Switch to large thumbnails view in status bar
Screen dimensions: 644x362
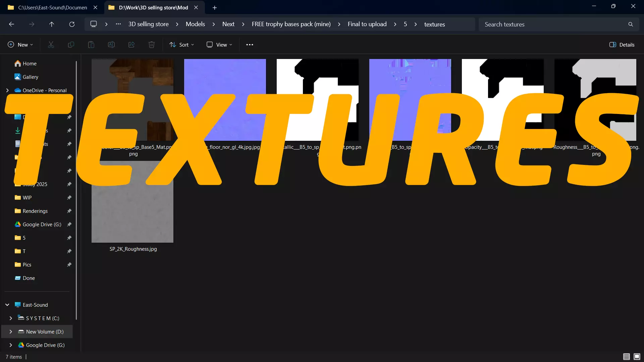click(637, 357)
